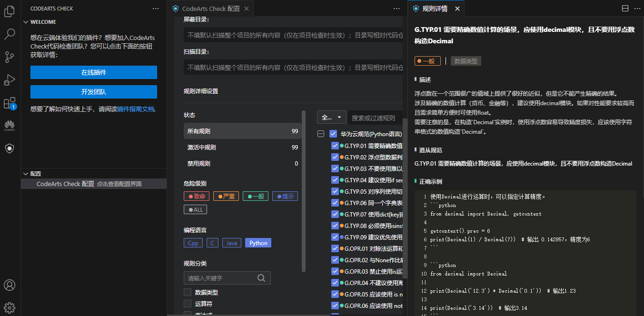Open the Extensions view with badge
Viewport: 644px width, 316px height.
click(10, 103)
